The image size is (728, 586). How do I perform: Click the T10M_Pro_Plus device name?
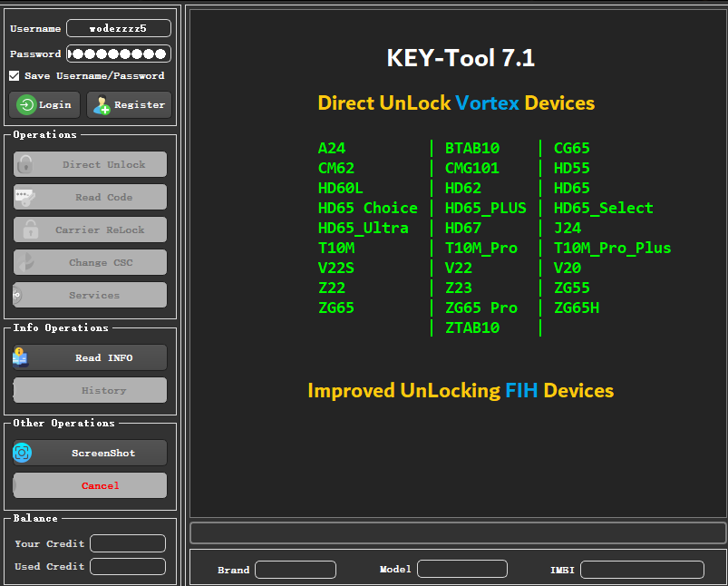click(612, 249)
